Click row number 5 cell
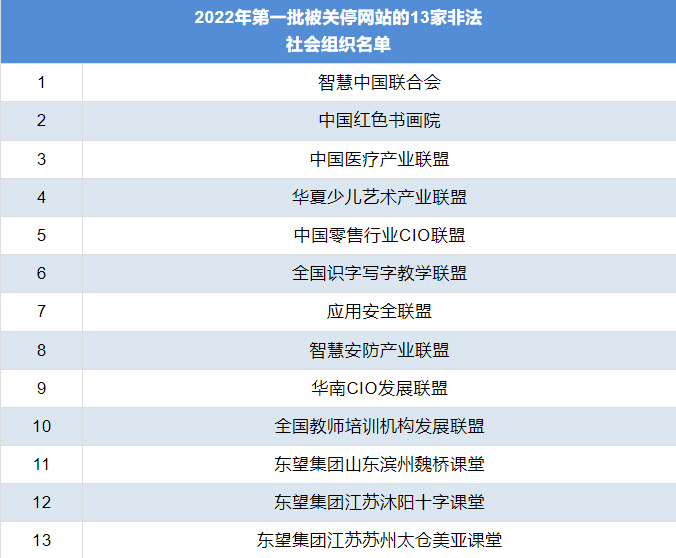This screenshot has width=676, height=558. pyautogui.click(x=41, y=235)
